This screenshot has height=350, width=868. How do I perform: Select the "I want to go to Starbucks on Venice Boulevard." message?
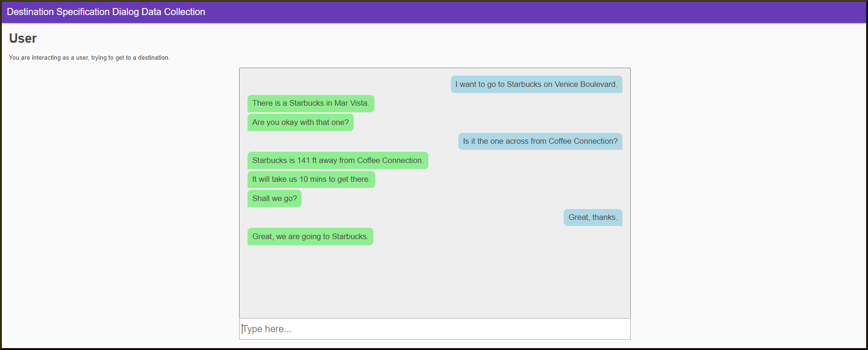pyautogui.click(x=536, y=85)
